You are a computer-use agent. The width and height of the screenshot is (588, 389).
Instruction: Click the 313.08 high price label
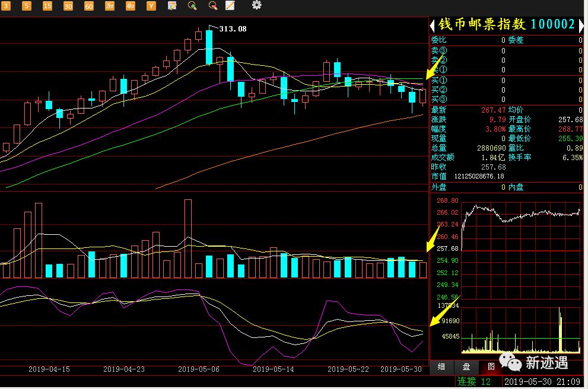point(233,29)
